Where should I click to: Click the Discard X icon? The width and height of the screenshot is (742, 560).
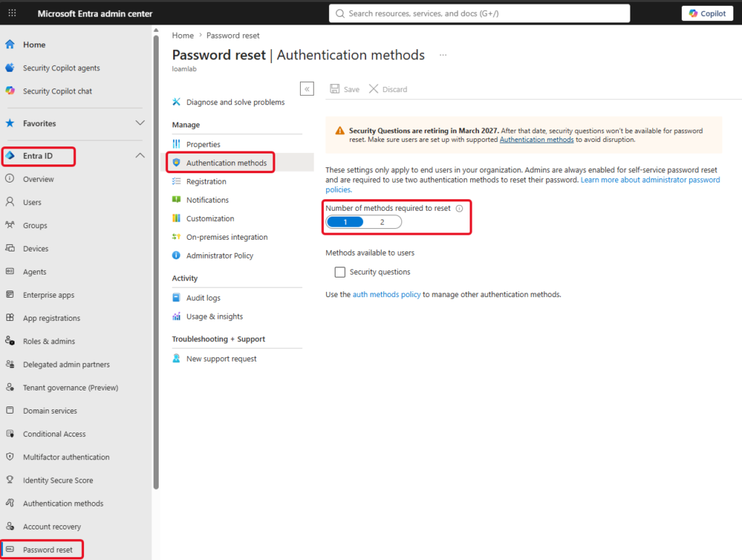click(x=373, y=89)
